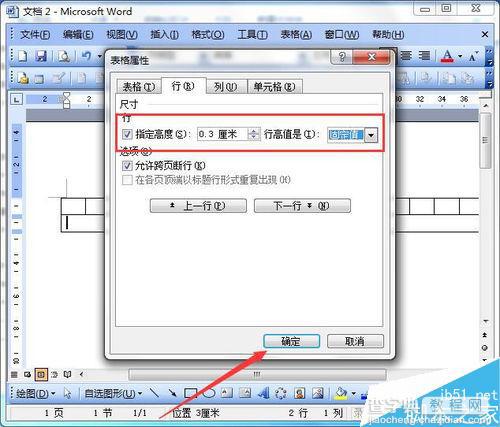Insert clip art from the drawing toolbar
Screen dimensions: 500x427
click(x=299, y=393)
